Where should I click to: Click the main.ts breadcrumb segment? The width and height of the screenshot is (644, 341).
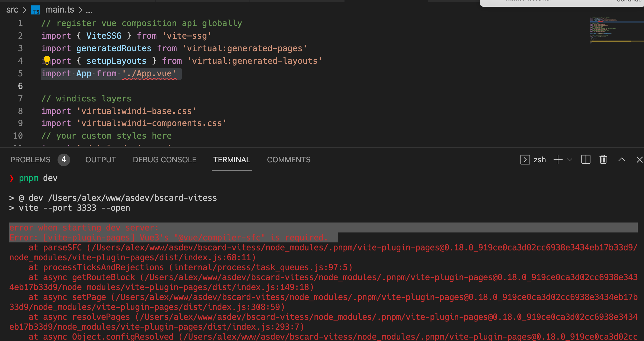point(59,10)
